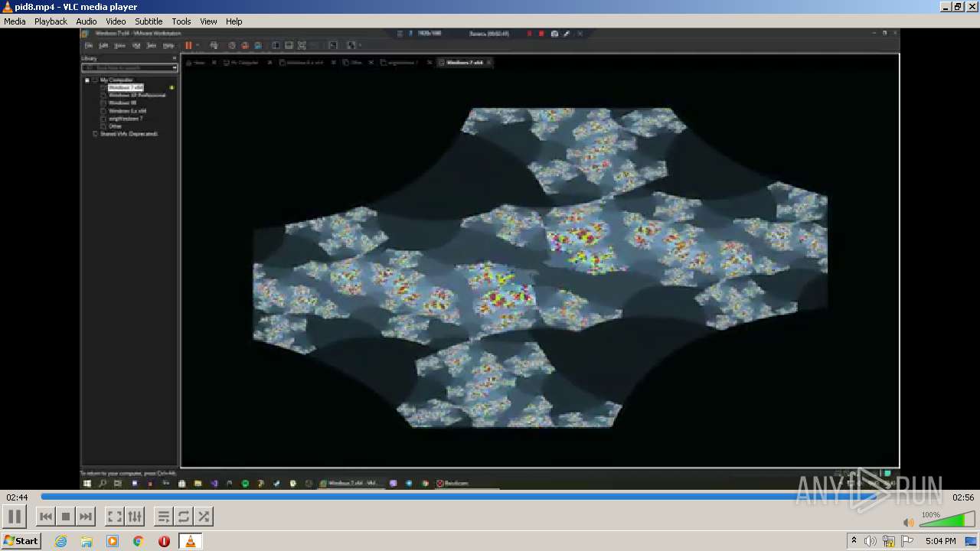Open the Tools menu
The width and height of the screenshot is (980, 551).
[x=181, y=21]
